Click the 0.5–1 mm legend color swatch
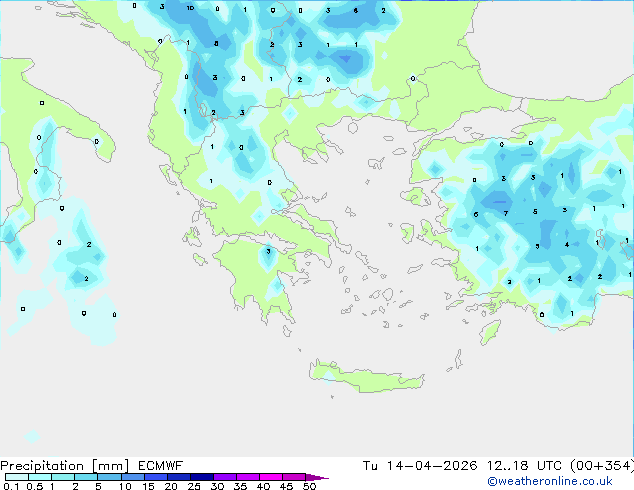The width and height of the screenshot is (634, 490). pyautogui.click(x=40, y=477)
